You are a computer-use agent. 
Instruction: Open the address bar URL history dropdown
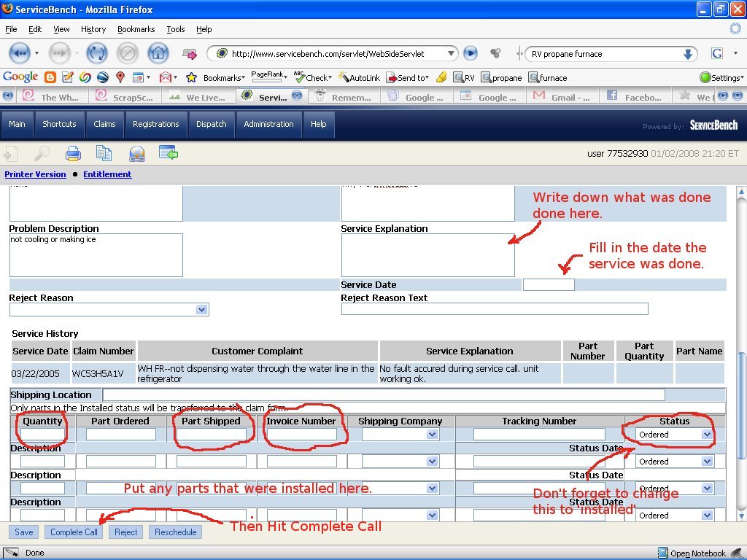[451, 54]
